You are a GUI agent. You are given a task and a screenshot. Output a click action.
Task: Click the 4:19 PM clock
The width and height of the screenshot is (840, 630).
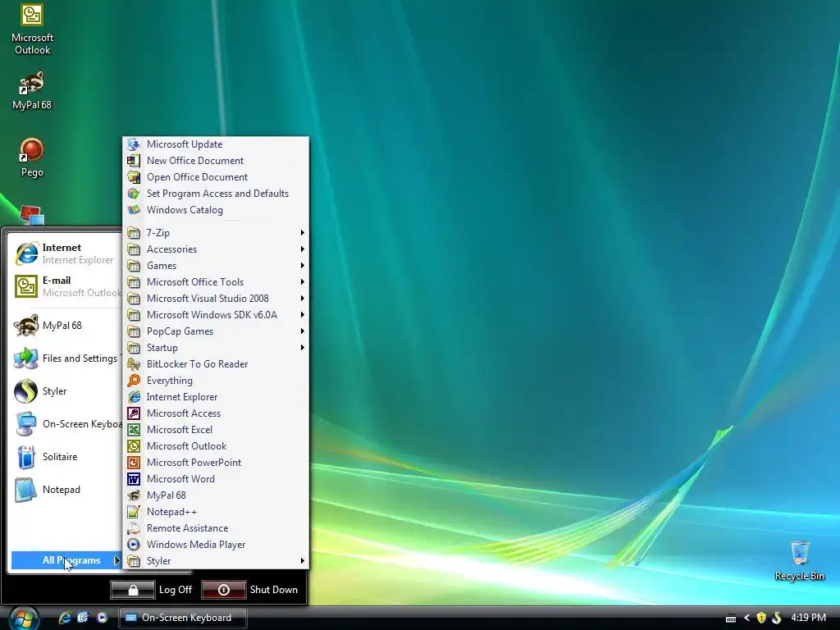(808, 618)
